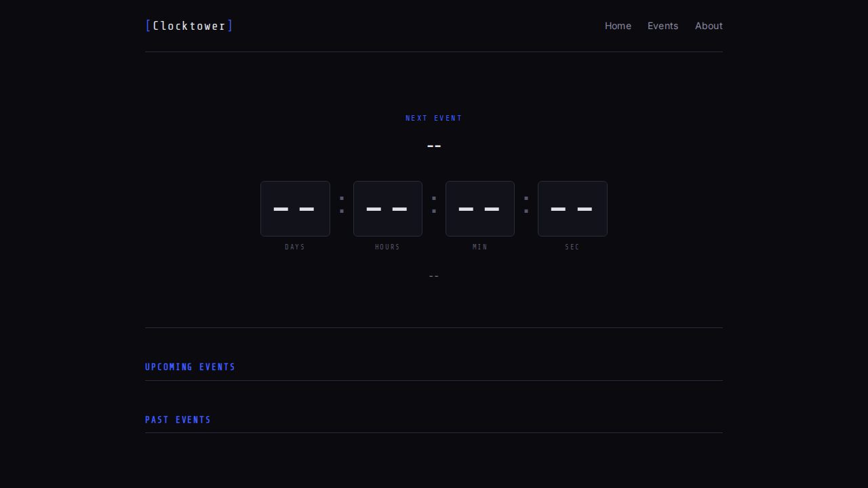
Task: Open the Home navigation link
Action: [x=618, y=26]
